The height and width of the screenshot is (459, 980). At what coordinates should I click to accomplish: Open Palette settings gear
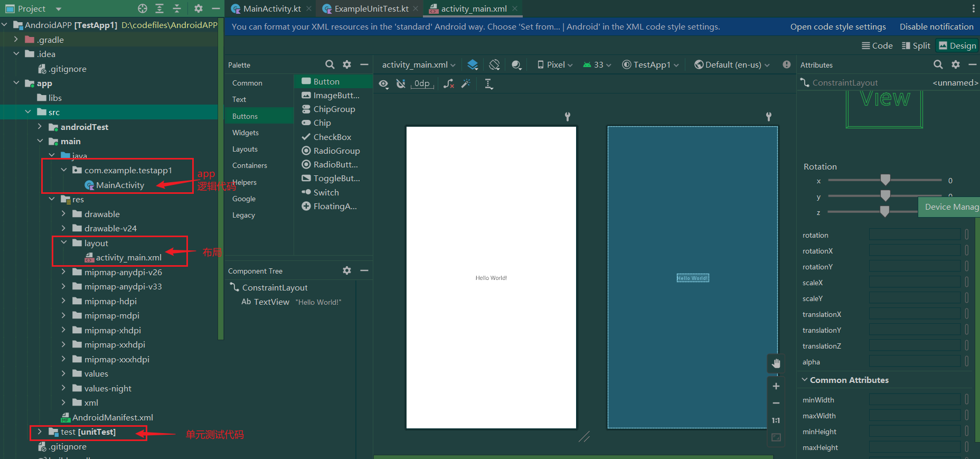click(347, 64)
